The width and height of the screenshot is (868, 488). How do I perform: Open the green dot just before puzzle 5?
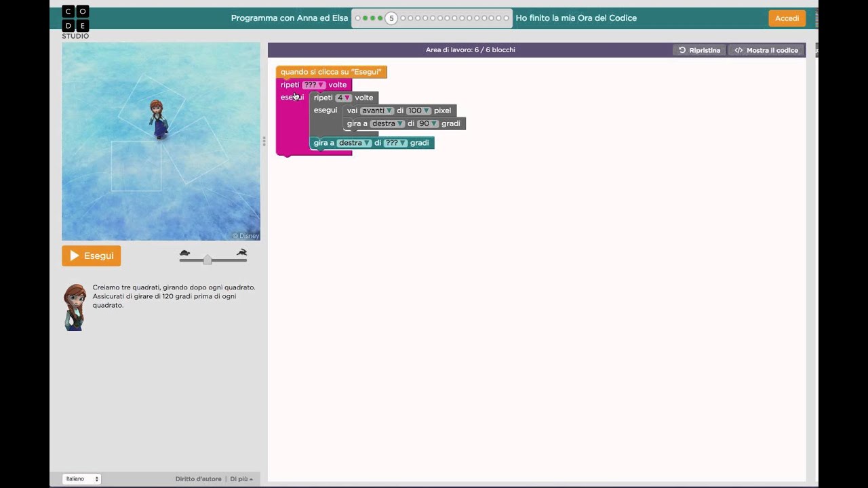[380, 18]
